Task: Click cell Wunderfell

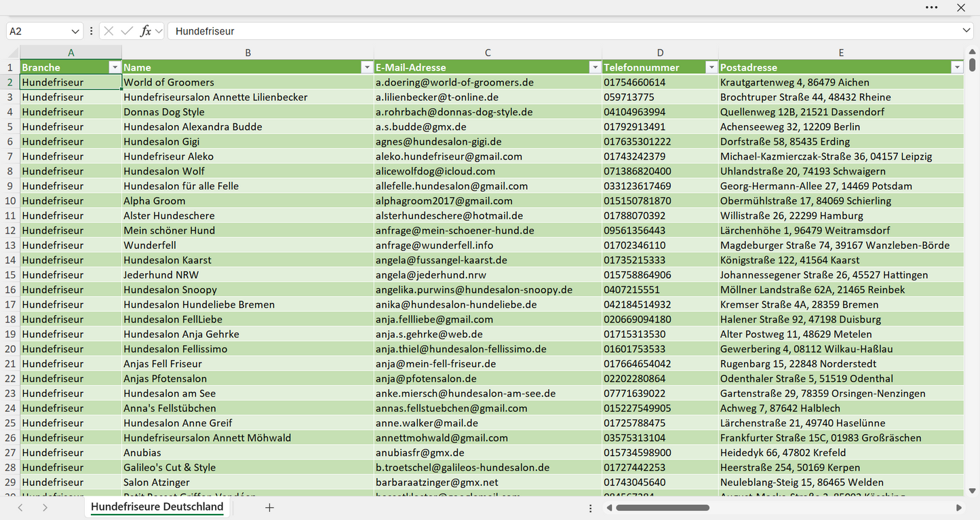Action: click(x=248, y=245)
